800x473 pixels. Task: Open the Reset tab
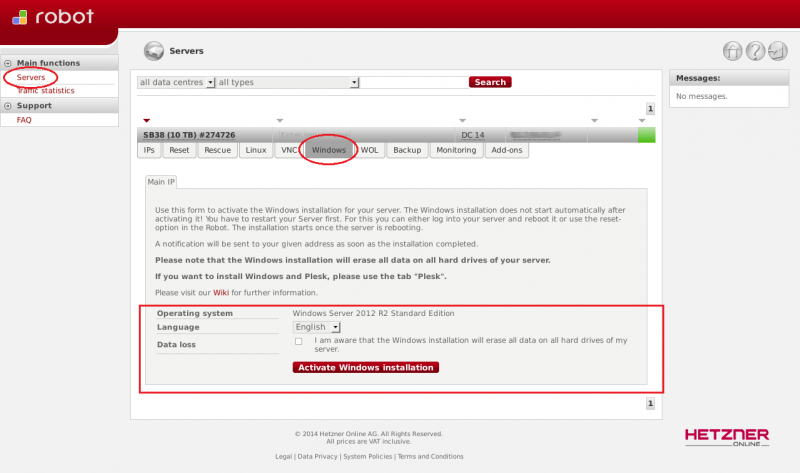pyautogui.click(x=179, y=150)
